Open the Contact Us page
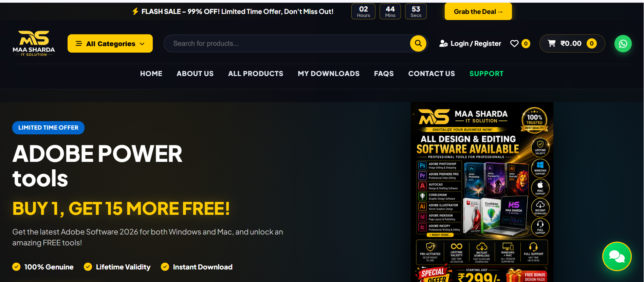Image resolution: width=644 pixels, height=282 pixels. pos(431,74)
